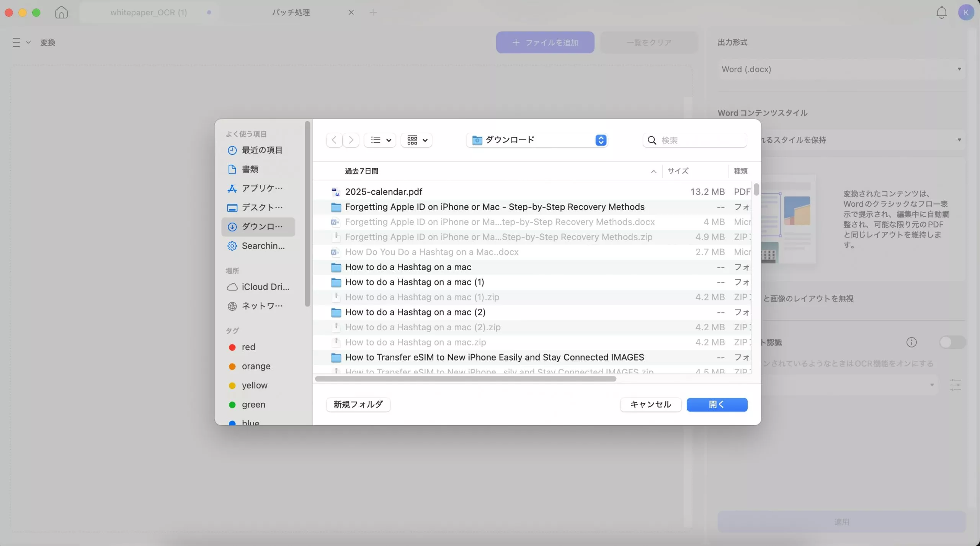Click the OCR info circle icon
Viewport: 980px width, 546px height.
point(911,342)
